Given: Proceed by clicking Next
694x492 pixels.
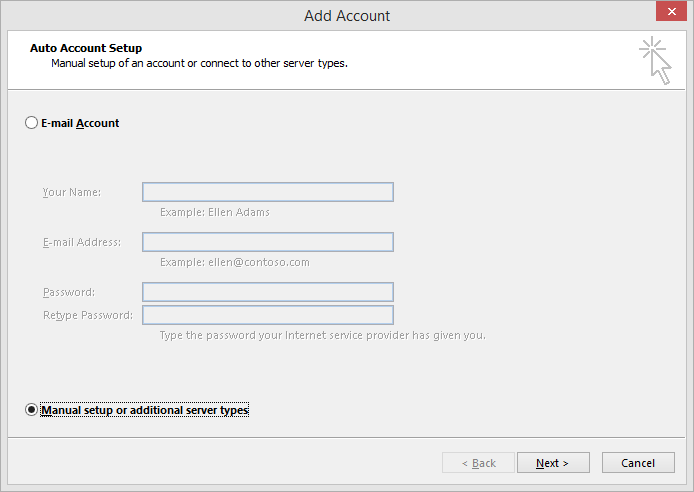Looking at the screenshot, I should 553,463.
